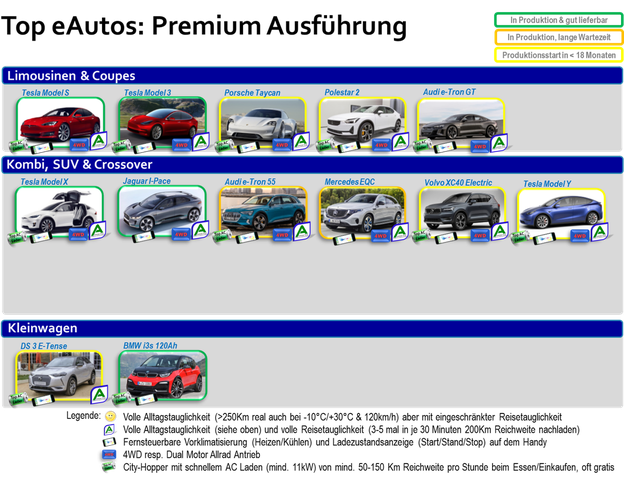Select the 4WD badge on Audi e-Tron 55

click(282, 235)
